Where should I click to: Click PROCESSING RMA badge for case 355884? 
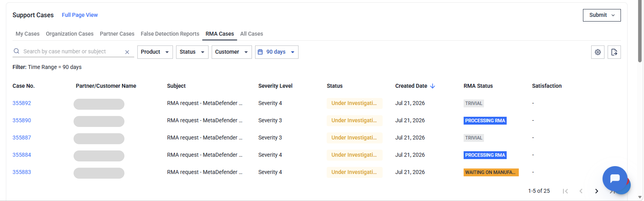click(485, 155)
